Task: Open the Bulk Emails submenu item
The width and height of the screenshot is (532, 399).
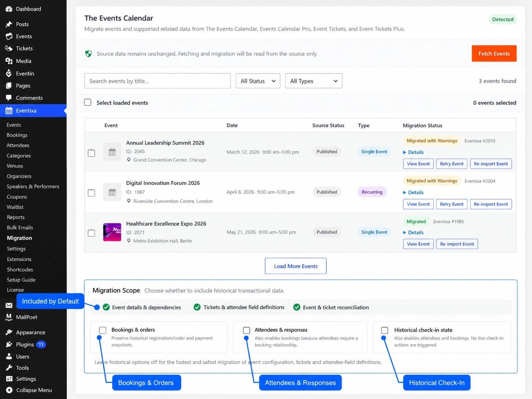Action: point(20,228)
